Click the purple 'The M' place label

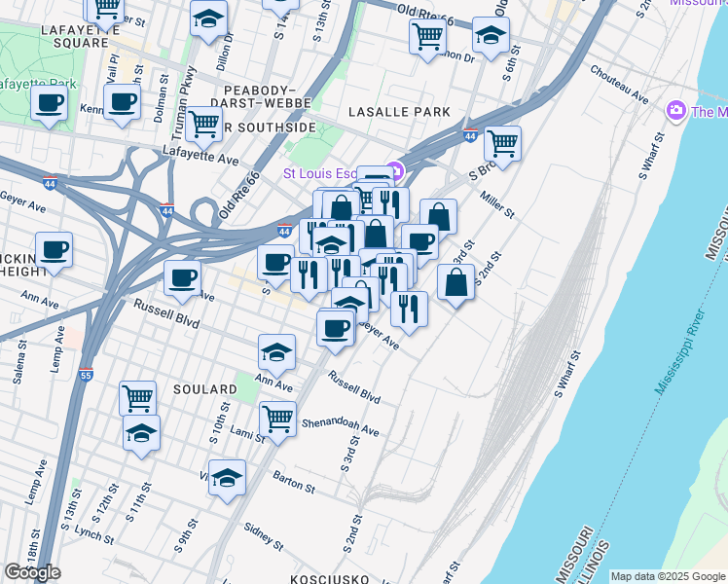click(x=709, y=112)
